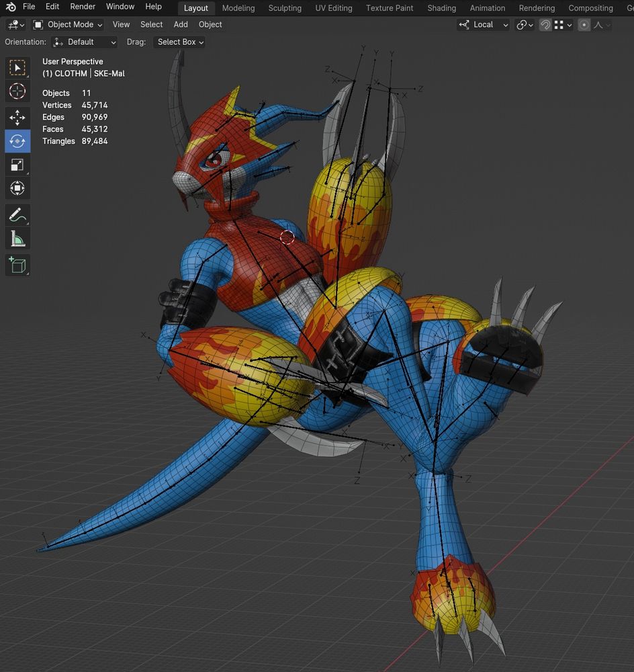Switch to the Shading workspace tab

442,8
